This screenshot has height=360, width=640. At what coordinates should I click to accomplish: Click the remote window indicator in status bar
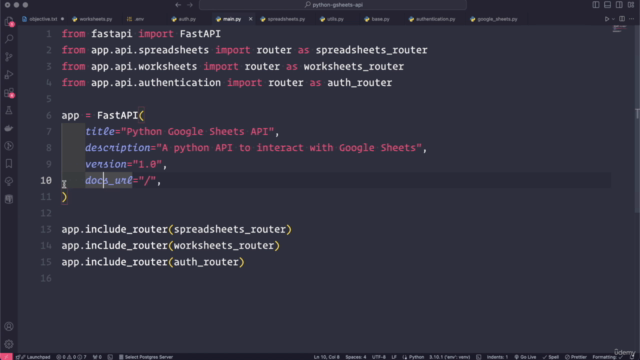pos(6,357)
